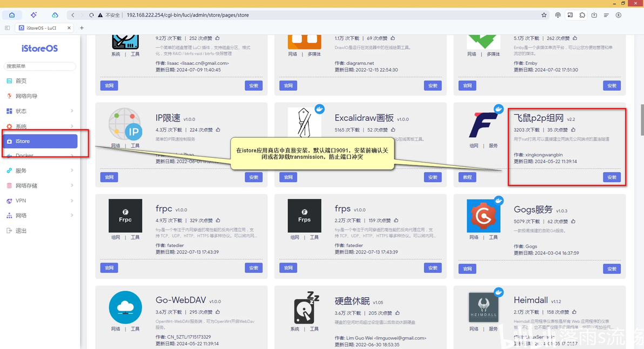
Task: Open browser extensions puzzle icon
Action: point(582,15)
